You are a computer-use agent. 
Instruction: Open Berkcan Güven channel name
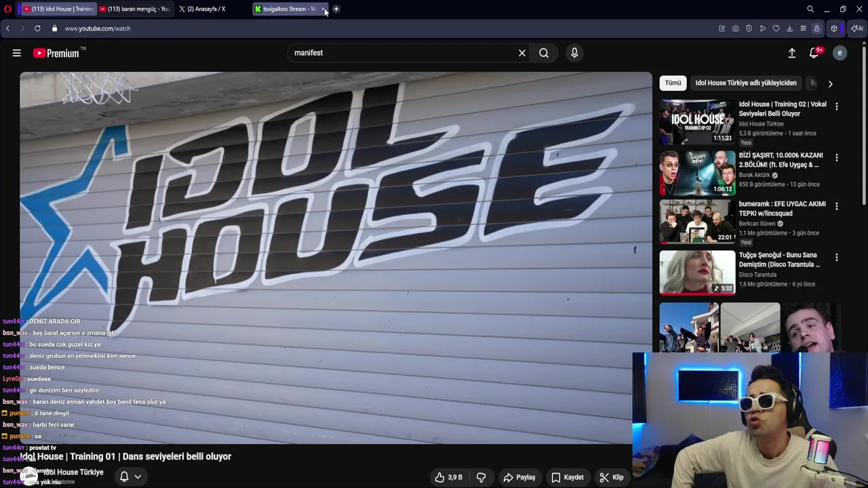point(757,224)
